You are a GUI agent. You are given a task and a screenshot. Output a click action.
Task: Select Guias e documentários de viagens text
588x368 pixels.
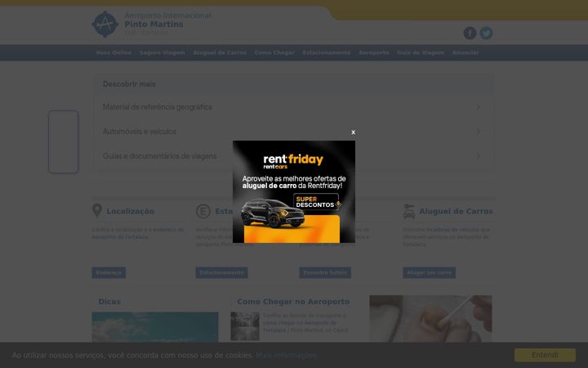(x=160, y=156)
